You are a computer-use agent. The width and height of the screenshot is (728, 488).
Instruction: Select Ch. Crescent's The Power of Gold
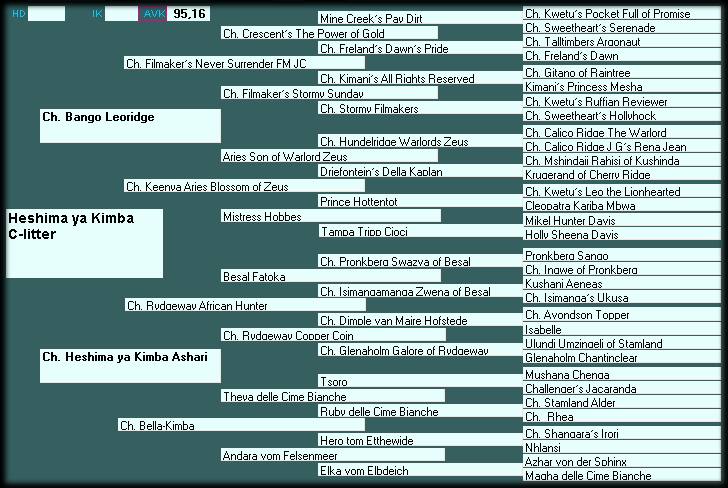(329, 33)
